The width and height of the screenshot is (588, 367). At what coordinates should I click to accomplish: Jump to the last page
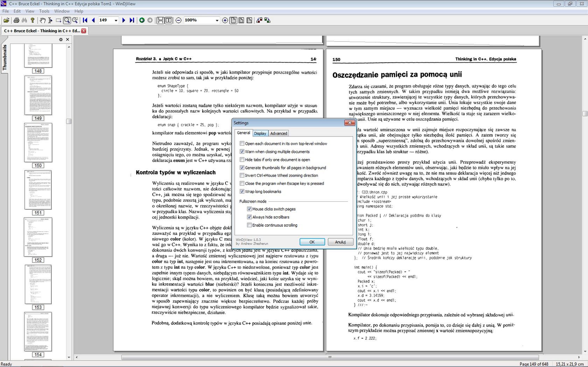coord(132,20)
